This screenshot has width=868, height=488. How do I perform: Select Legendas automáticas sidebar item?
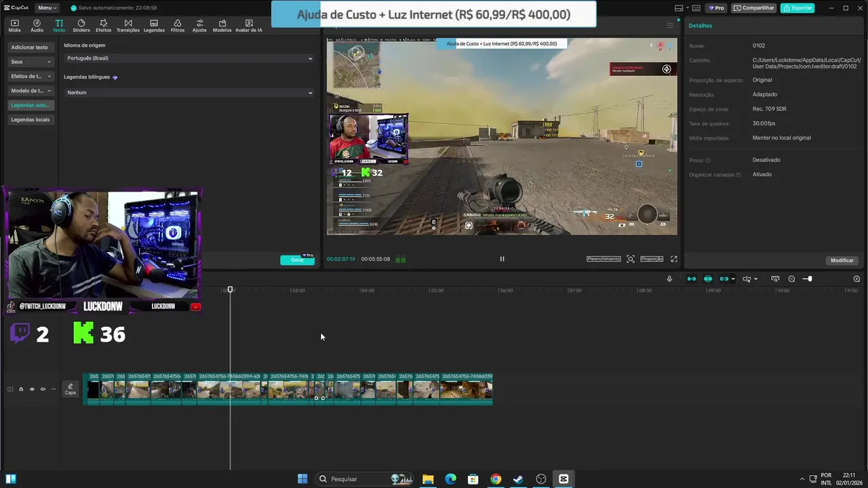[x=30, y=105]
